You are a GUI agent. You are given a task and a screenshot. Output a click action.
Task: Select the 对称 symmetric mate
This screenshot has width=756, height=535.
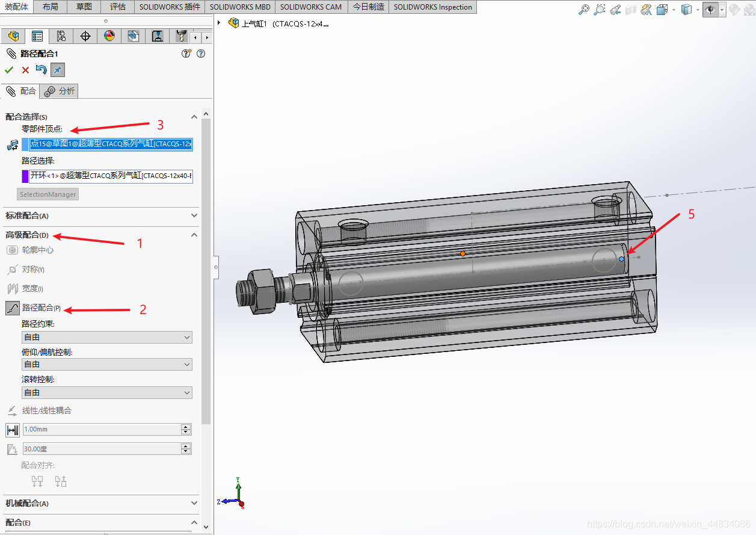(x=25, y=269)
